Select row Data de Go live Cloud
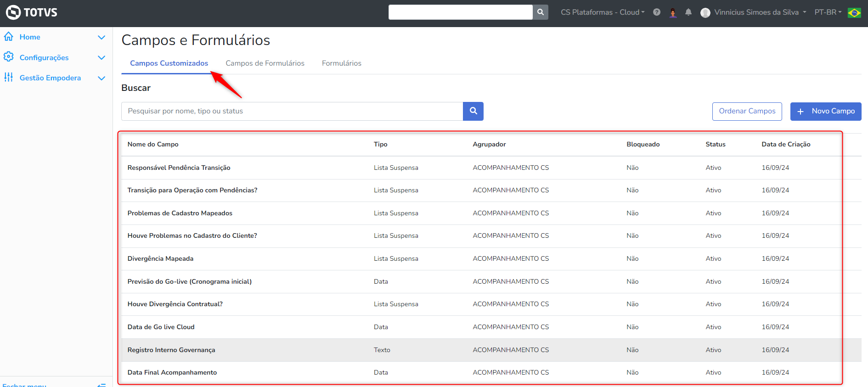Image resolution: width=868 pixels, height=387 pixels. [491, 327]
